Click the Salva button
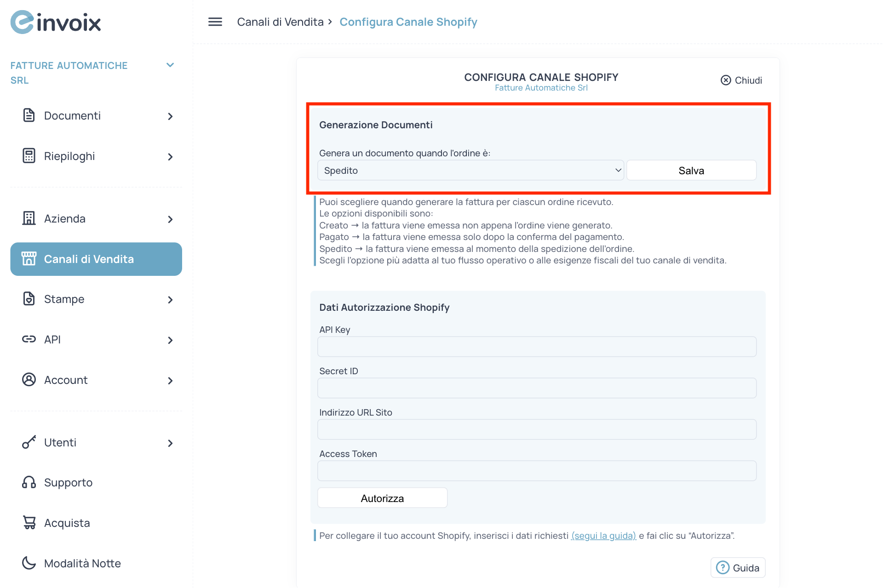 point(691,170)
